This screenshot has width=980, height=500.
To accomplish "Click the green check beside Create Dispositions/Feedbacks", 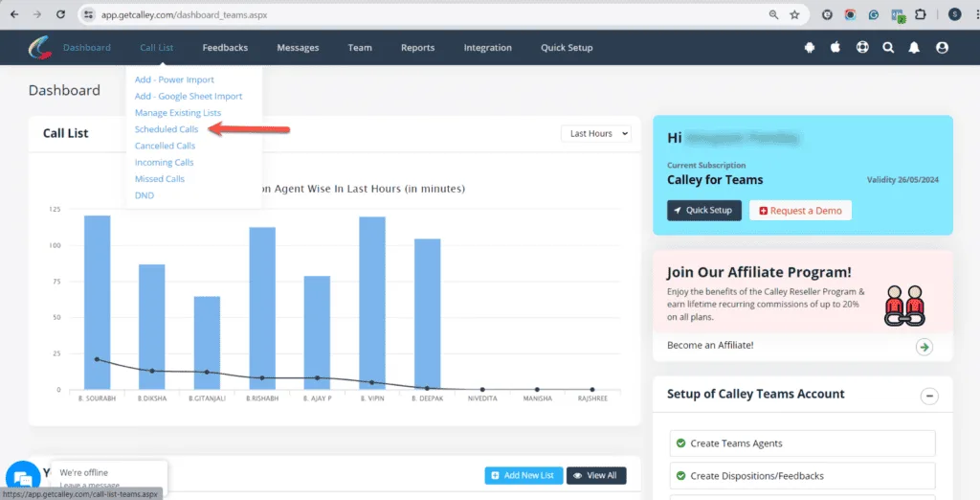I will [x=680, y=476].
